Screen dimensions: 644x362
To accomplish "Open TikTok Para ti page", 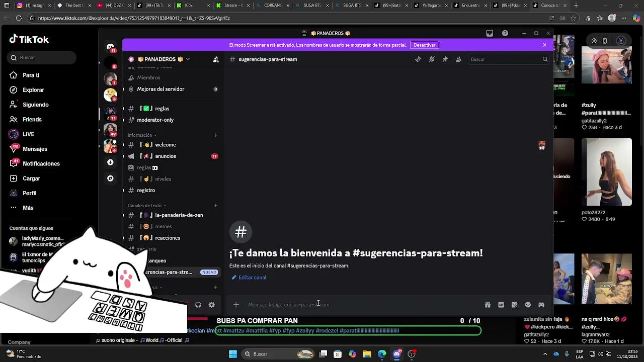I will (x=24, y=75).
